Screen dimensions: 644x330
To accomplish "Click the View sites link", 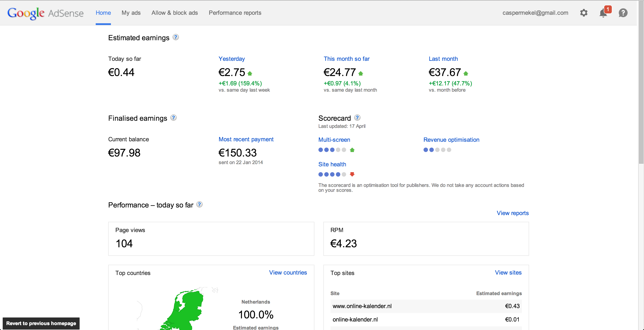I will (508, 273).
